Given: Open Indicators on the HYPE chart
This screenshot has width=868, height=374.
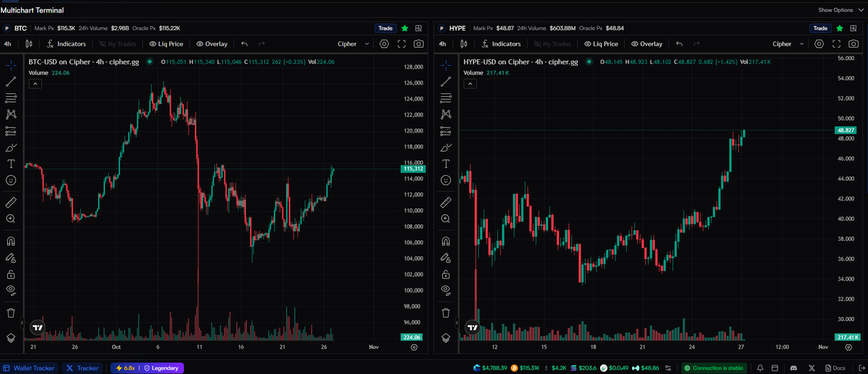Looking at the screenshot, I should pos(501,44).
